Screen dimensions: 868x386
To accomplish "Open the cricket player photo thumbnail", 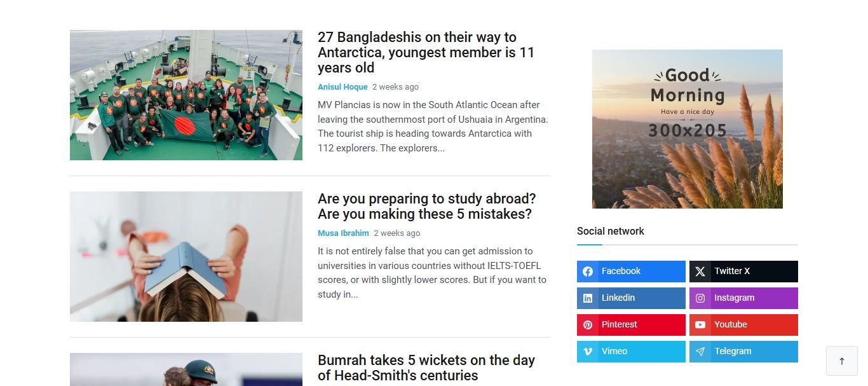I will pos(186,369).
